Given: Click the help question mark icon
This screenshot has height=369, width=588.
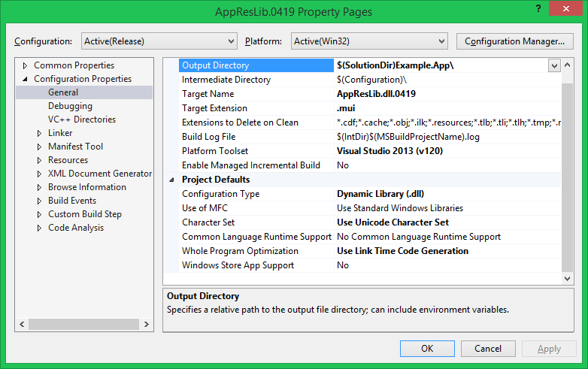Looking at the screenshot, I should click(x=538, y=10).
